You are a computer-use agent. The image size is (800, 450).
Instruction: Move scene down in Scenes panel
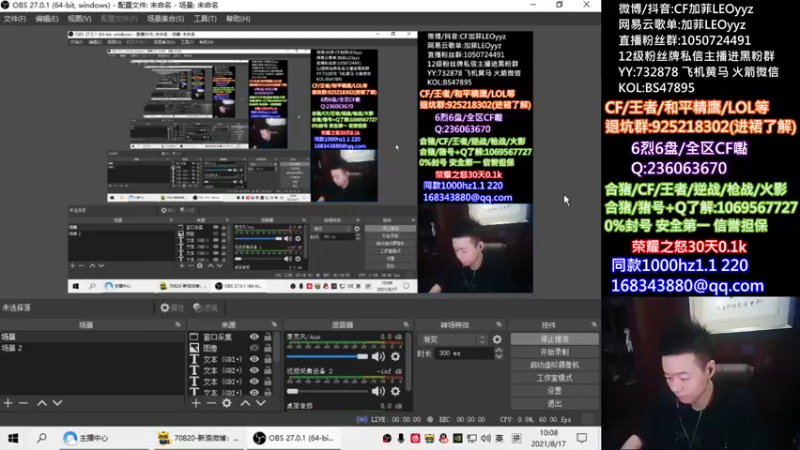click(57, 403)
